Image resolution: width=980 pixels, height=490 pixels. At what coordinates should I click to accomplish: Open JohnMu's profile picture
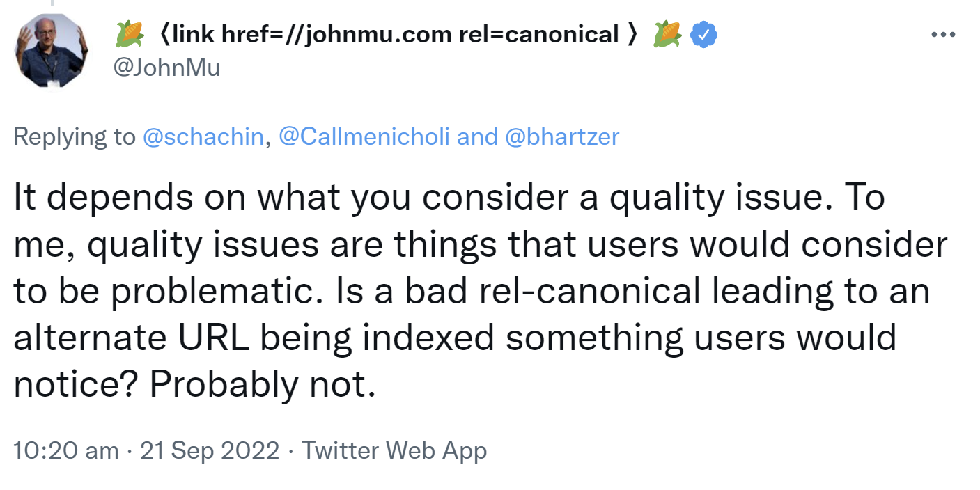point(50,50)
